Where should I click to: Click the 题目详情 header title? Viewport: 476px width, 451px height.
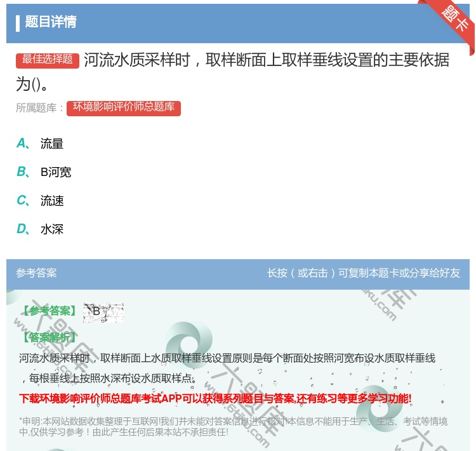51,22
